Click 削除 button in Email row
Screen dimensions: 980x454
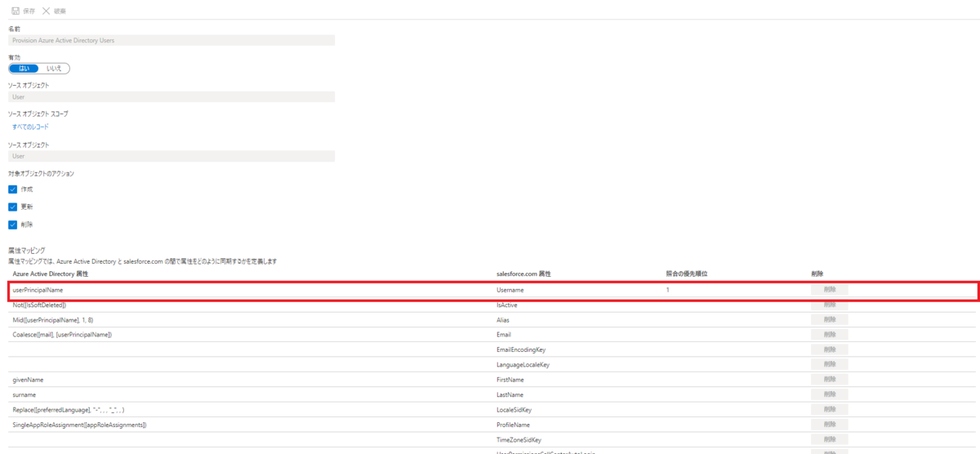(830, 334)
